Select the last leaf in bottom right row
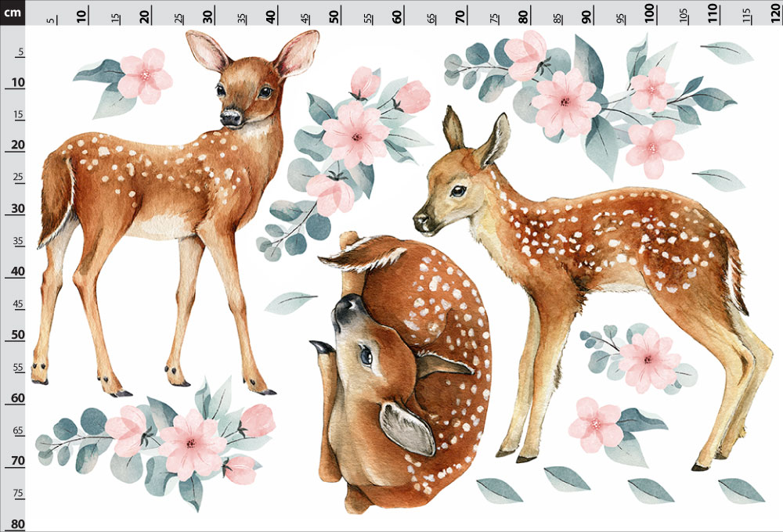Image resolution: width=783 pixels, height=532 pixels. click(x=741, y=491)
